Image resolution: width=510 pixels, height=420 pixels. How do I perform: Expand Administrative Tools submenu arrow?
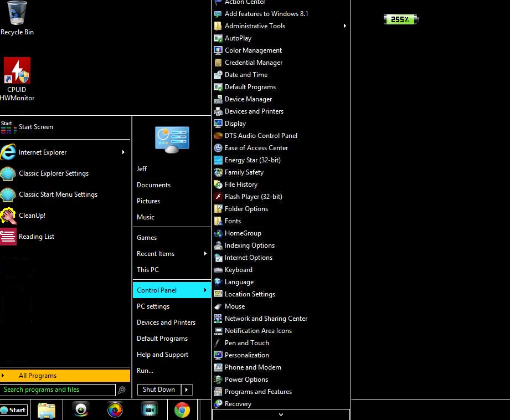345,25
